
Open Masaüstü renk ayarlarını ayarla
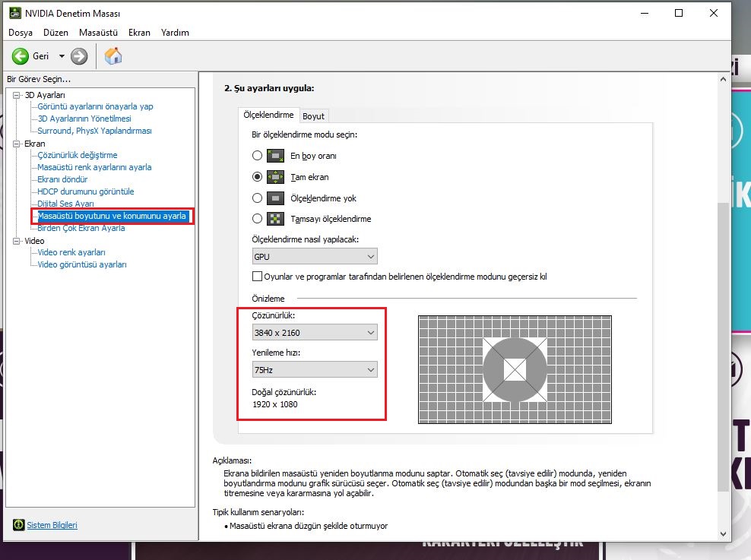pyautogui.click(x=94, y=167)
